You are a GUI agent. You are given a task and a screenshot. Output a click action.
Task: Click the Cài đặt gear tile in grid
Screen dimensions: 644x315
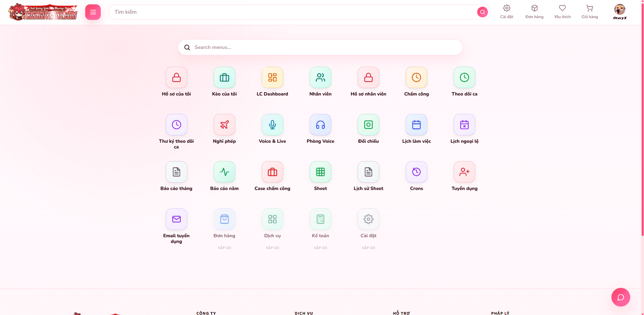(368, 219)
